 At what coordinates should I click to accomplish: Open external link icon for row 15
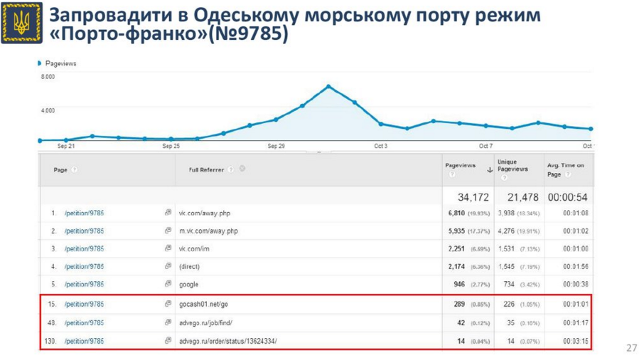click(168, 304)
